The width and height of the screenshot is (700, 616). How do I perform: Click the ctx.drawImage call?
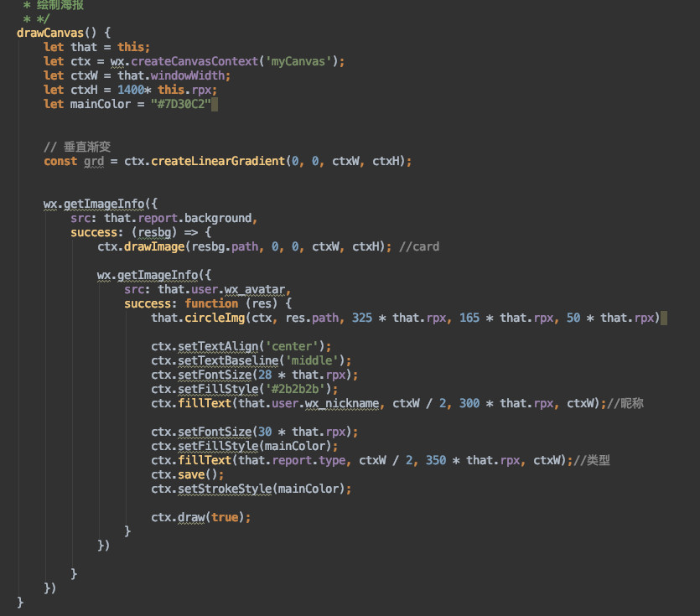(141, 247)
